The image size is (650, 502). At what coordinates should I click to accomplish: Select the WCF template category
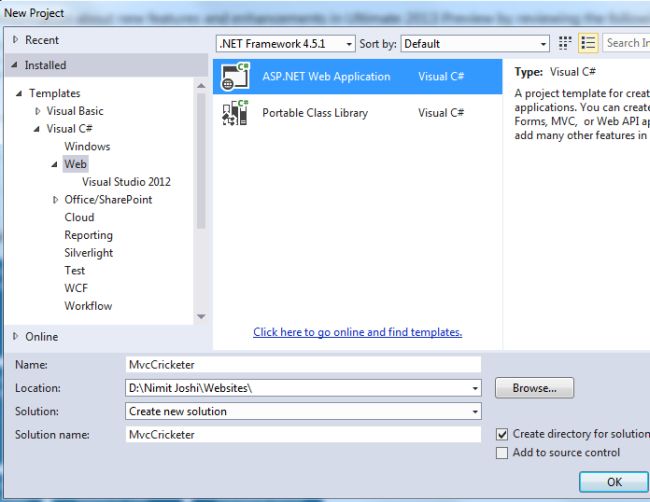[76, 288]
